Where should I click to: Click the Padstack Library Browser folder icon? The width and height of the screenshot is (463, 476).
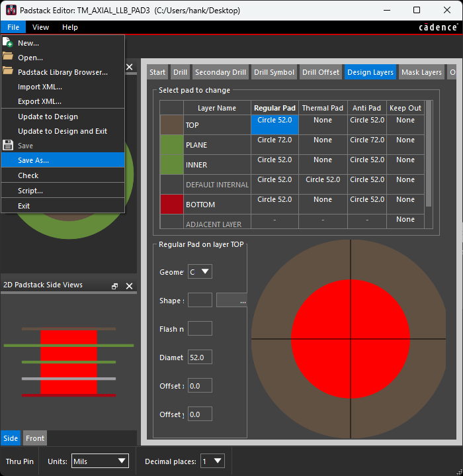[8, 72]
